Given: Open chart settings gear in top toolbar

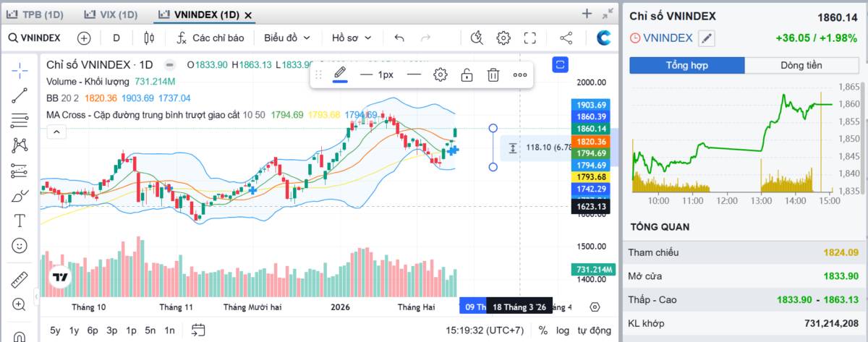Looking at the screenshot, I should click(x=503, y=38).
